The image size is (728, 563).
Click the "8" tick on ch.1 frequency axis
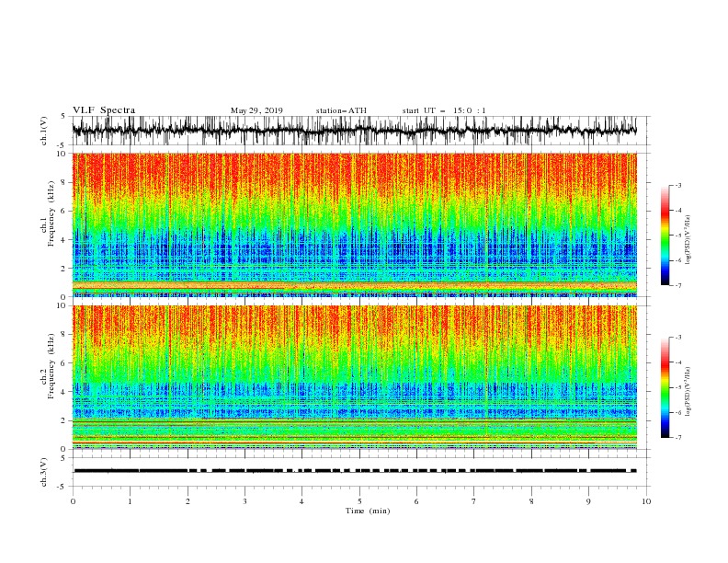click(x=64, y=182)
